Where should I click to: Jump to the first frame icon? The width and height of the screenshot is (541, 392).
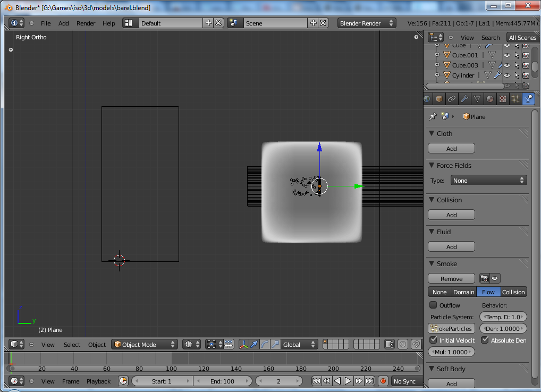point(316,381)
